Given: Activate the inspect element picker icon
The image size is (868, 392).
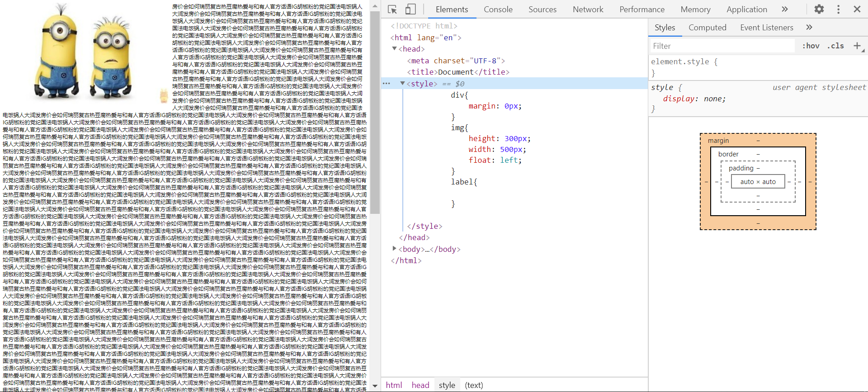Looking at the screenshot, I should [x=392, y=9].
